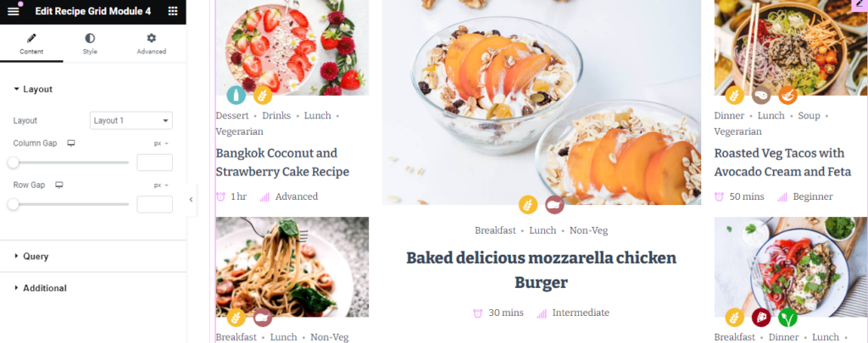The height and width of the screenshot is (343, 868).
Task: Click the Row Gap responsive device icon
Action: [x=59, y=185]
